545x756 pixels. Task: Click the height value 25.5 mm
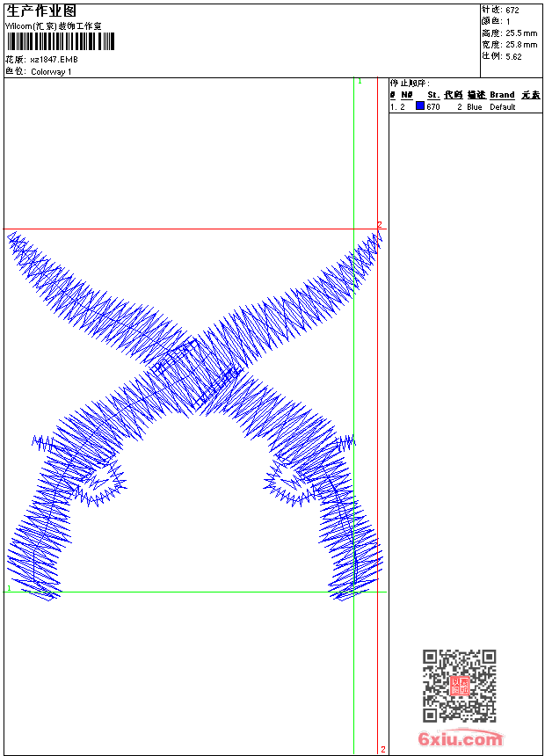[x=522, y=33]
